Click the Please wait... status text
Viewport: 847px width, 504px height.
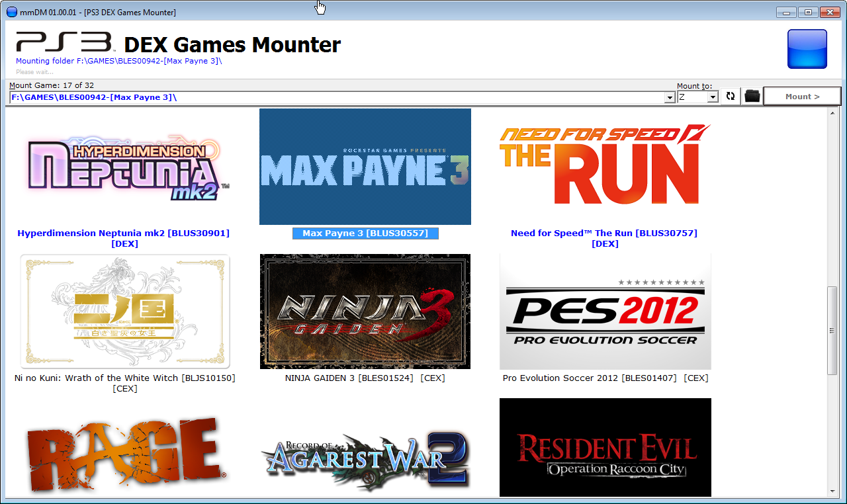[x=34, y=71]
